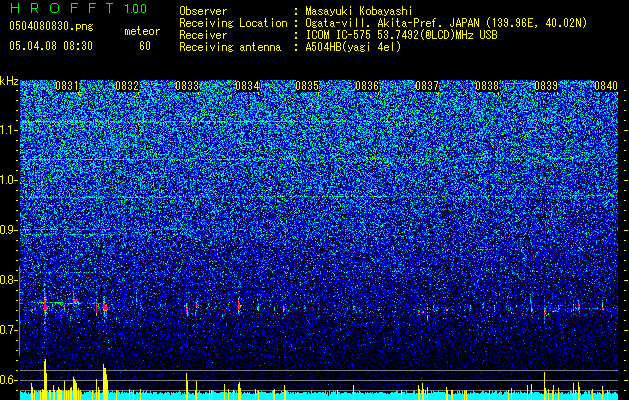The height and width of the screenshot is (400, 629).
Task: Click the 0836 time marker
Action: pyautogui.click(x=367, y=86)
